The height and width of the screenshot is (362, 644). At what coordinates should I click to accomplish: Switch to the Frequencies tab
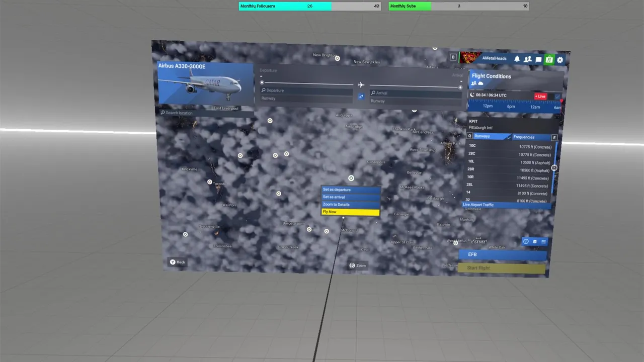coord(531,137)
